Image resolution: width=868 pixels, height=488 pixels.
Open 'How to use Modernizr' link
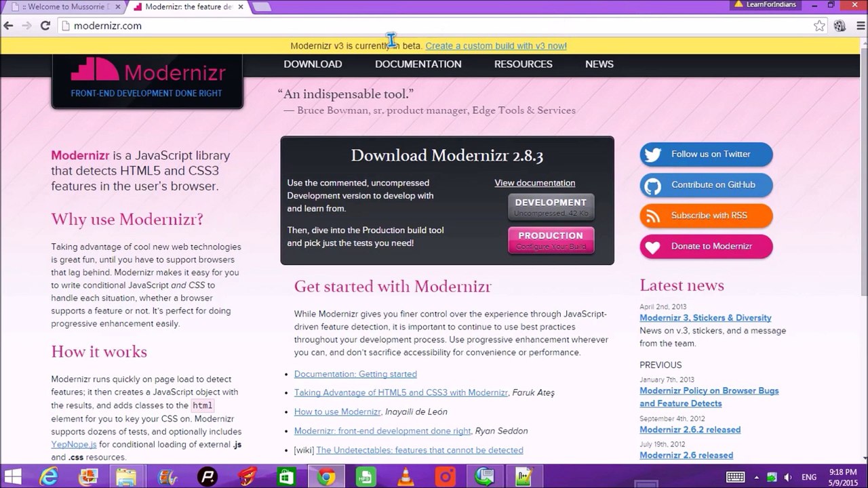(x=337, y=412)
